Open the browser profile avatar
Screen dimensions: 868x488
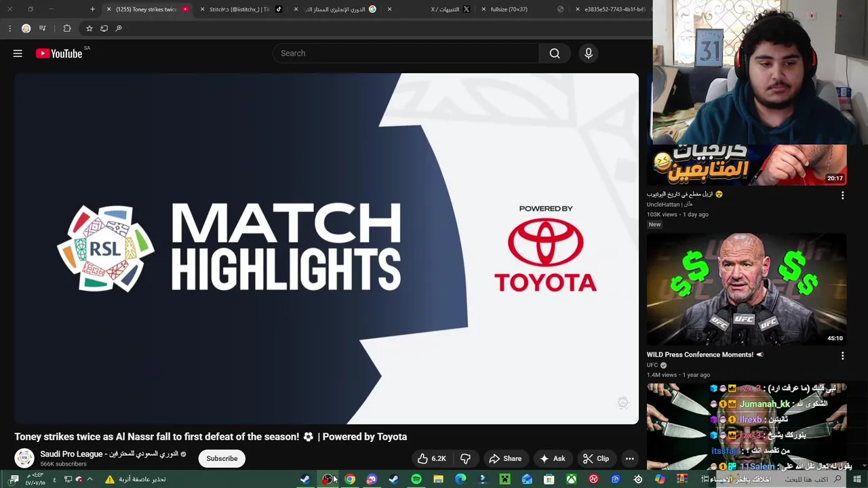(26, 28)
